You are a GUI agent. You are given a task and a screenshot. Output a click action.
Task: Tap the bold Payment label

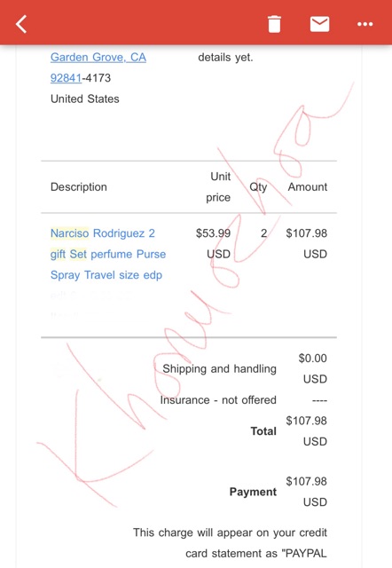tap(253, 492)
